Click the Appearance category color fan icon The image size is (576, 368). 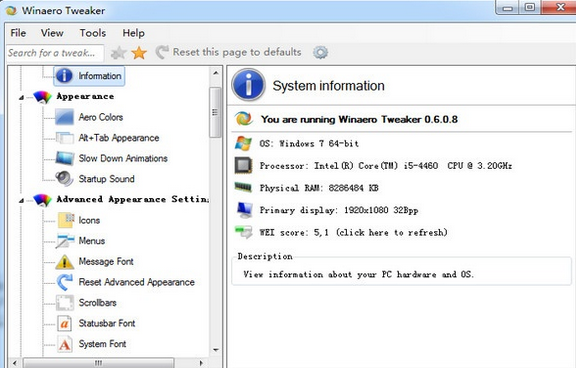(x=42, y=97)
